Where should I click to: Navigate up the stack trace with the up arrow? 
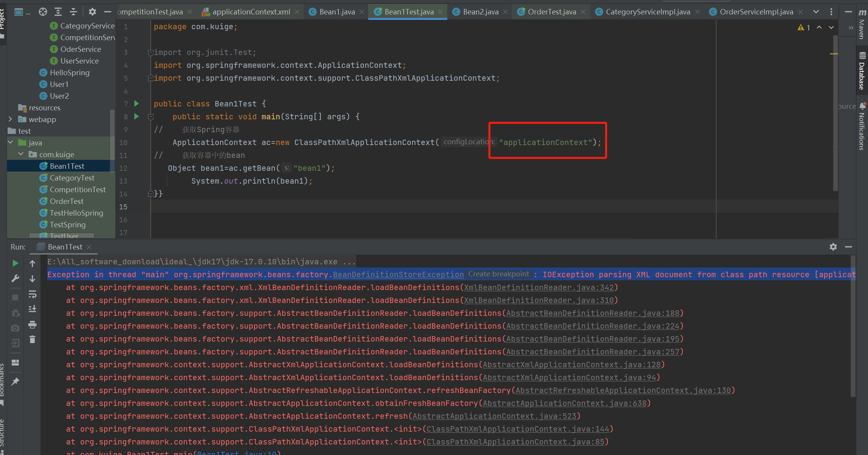pos(32,264)
